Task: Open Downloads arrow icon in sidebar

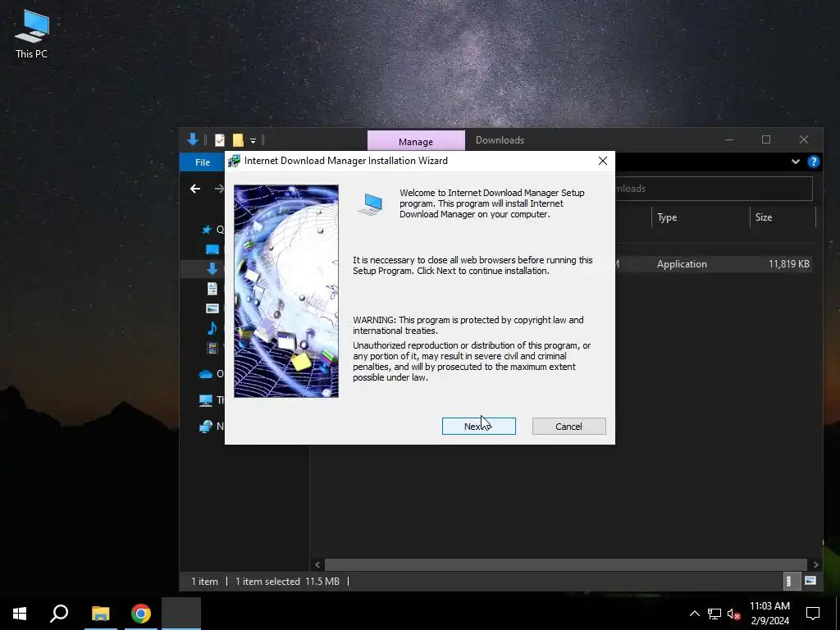Action: tap(212, 269)
